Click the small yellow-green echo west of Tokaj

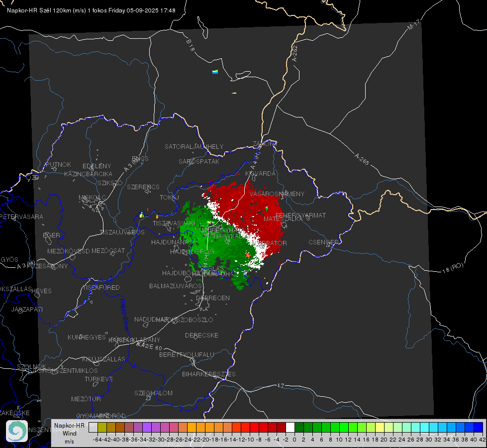click(142, 215)
